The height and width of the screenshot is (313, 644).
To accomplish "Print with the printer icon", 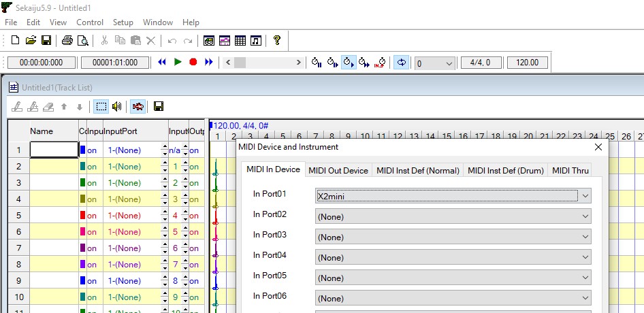I will pyautogui.click(x=67, y=40).
